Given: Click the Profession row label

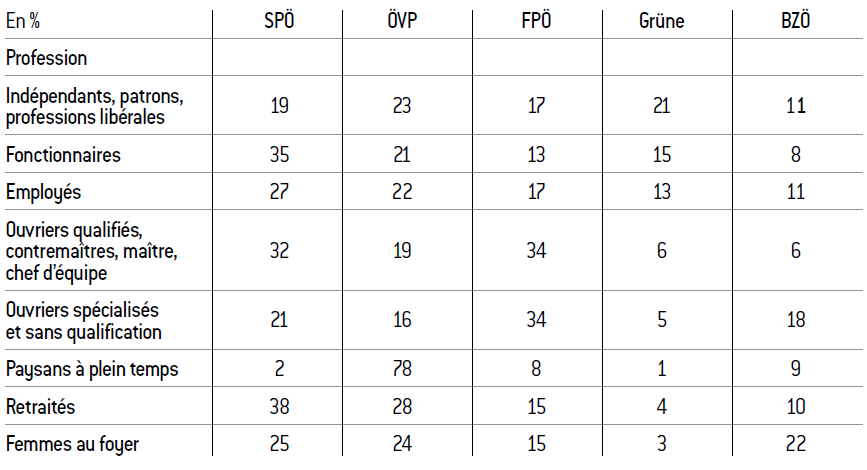Looking at the screenshot, I should (x=46, y=58).
